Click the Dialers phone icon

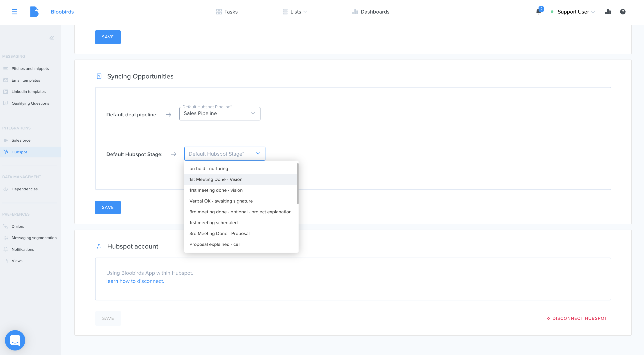[5, 226]
